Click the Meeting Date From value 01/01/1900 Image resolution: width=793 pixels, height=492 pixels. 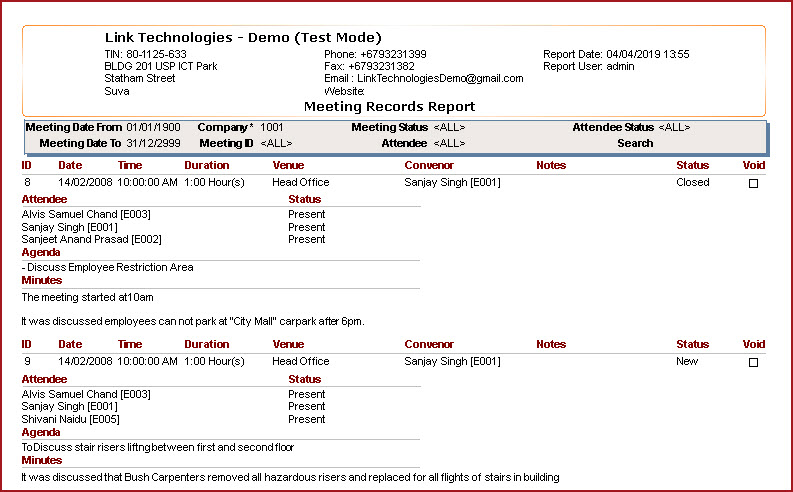[x=153, y=128]
